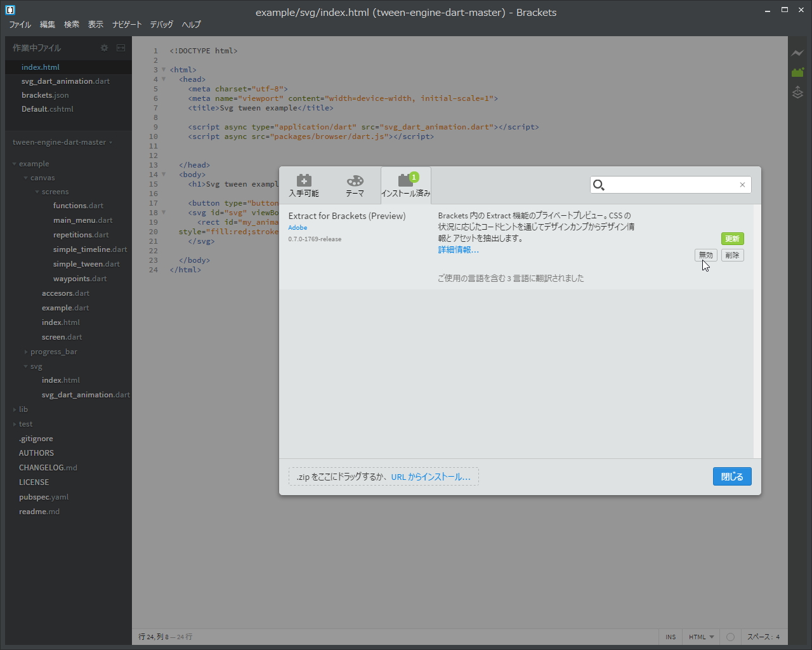Click the linting status circle indicator
The width and height of the screenshot is (812, 650).
[730, 637]
